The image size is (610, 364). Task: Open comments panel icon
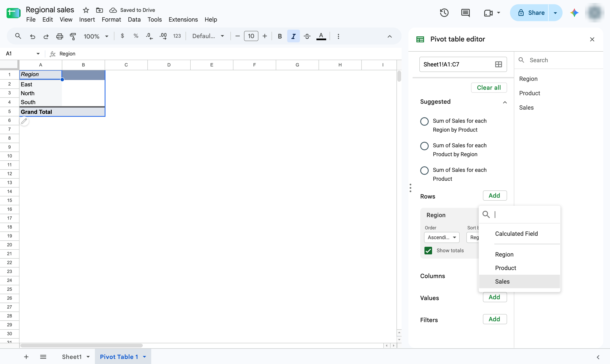465,13
